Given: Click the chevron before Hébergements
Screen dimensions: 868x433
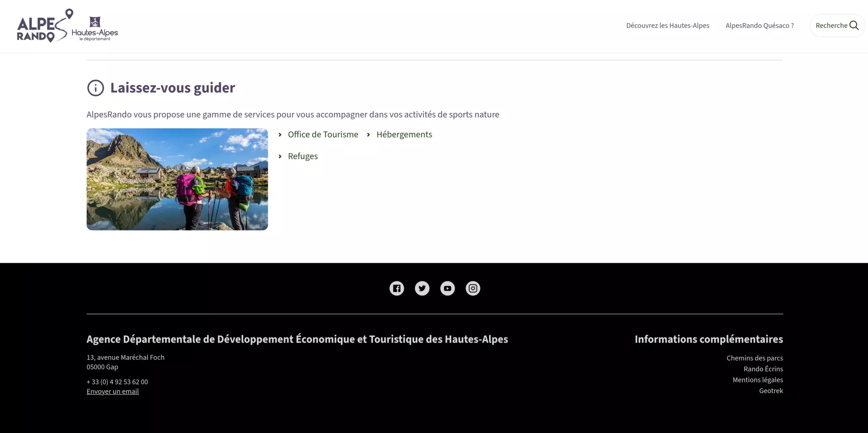Looking at the screenshot, I should [368, 135].
